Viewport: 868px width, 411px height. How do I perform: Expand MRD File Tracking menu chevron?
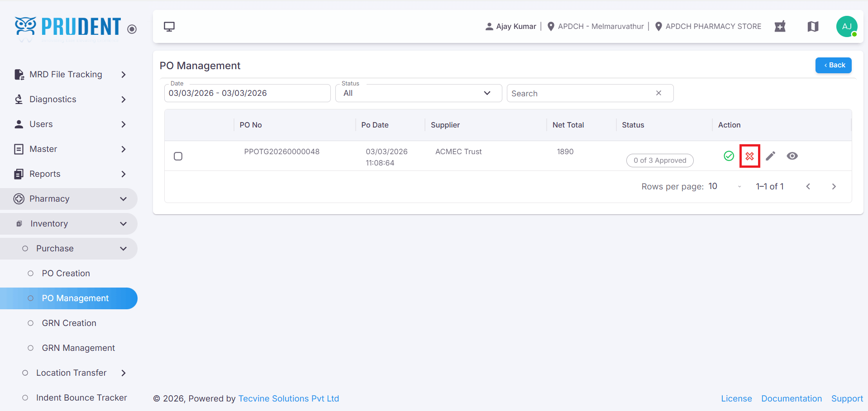(x=124, y=75)
